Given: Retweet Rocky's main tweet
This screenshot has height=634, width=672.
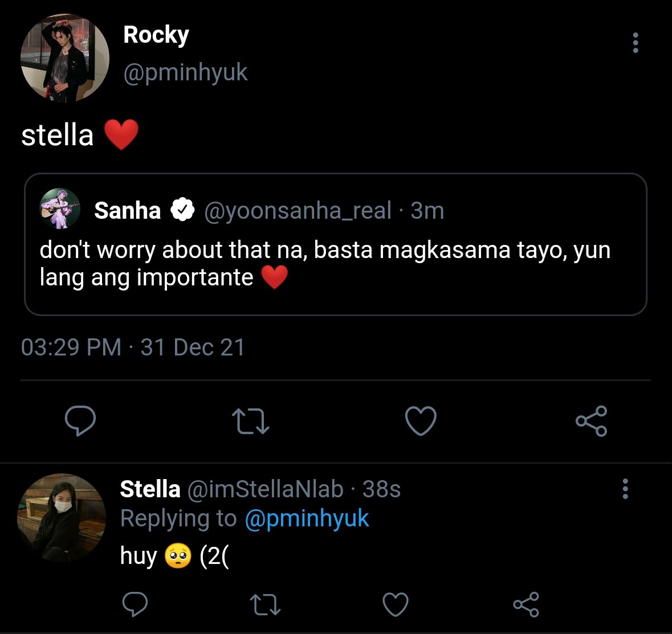Looking at the screenshot, I should pyautogui.click(x=250, y=421).
